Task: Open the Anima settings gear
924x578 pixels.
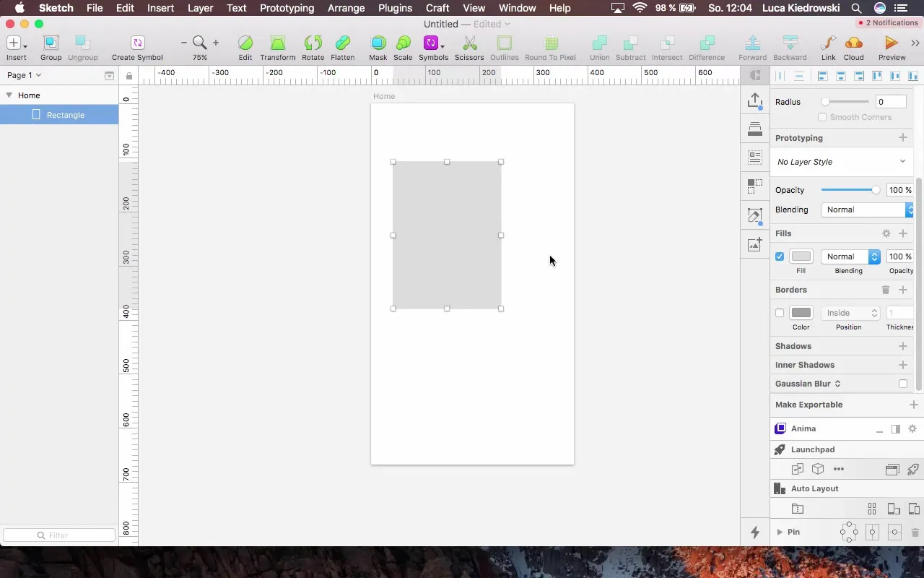Action: click(x=912, y=429)
